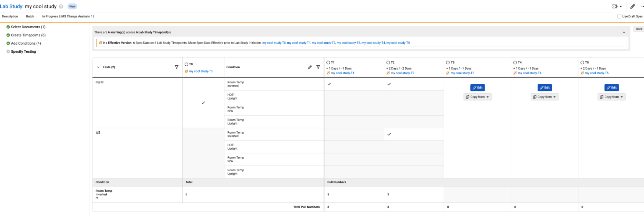Select the T1 timepoint radio button
Image resolution: width=644 pixels, height=217 pixels.
pyautogui.click(x=328, y=62)
